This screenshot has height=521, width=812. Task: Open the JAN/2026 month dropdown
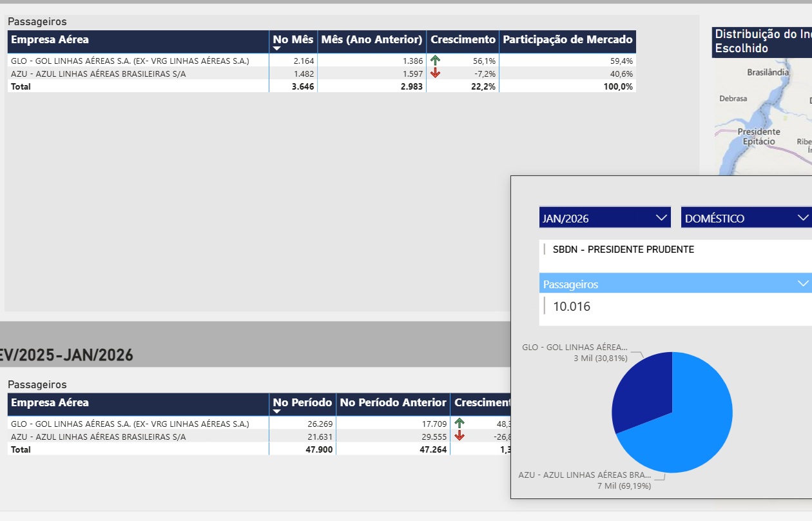tap(661, 218)
